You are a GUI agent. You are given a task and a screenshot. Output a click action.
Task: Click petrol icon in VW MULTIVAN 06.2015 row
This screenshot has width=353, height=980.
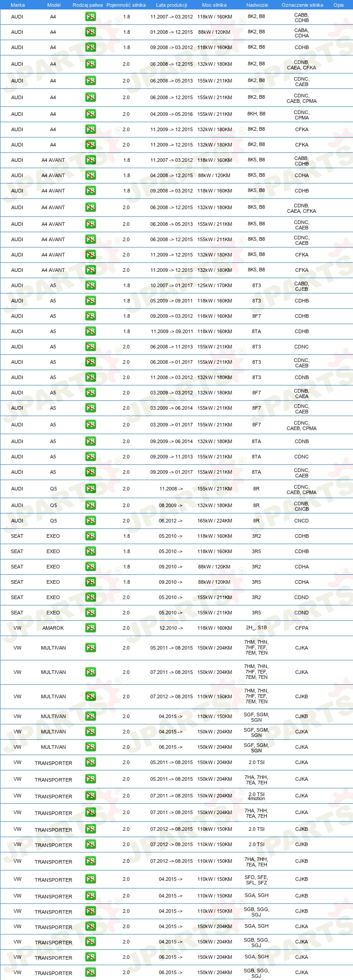pyautogui.click(x=90, y=747)
